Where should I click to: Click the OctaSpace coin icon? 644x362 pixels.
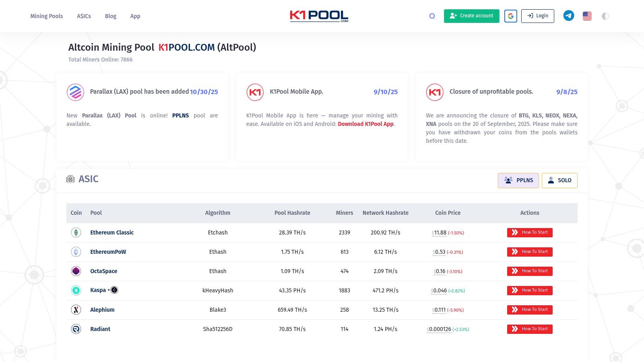(x=76, y=271)
